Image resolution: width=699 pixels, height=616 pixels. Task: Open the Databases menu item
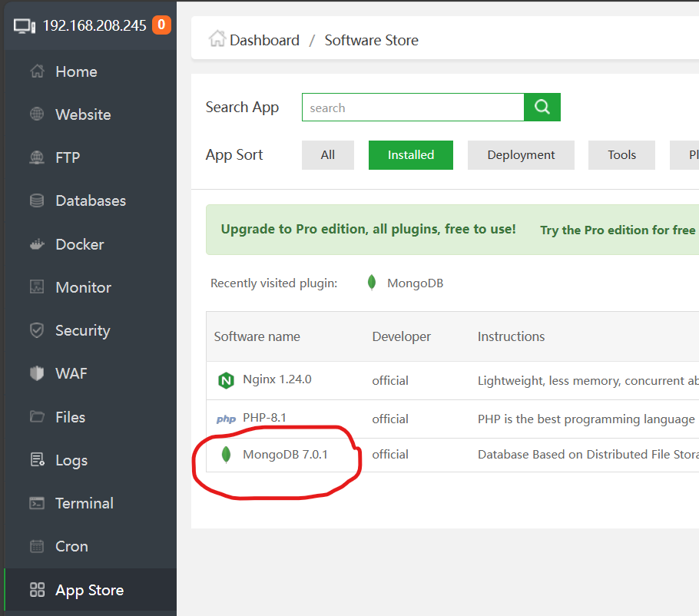tap(90, 200)
